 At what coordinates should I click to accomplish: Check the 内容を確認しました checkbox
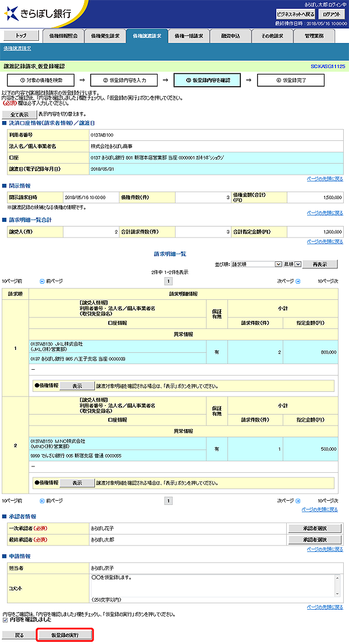[5, 620]
